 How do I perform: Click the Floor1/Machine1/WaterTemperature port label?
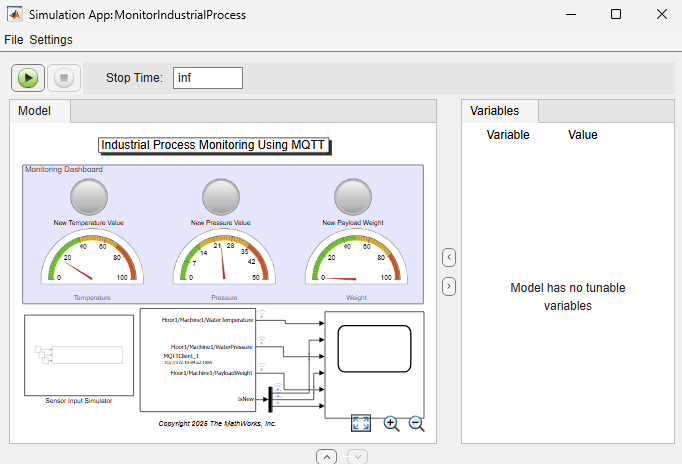pos(207,320)
